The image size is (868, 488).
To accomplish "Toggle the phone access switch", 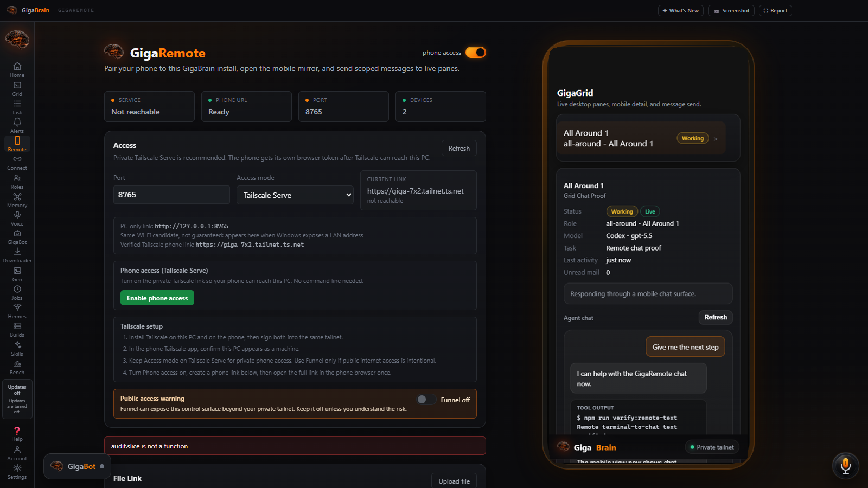I will click(x=476, y=53).
